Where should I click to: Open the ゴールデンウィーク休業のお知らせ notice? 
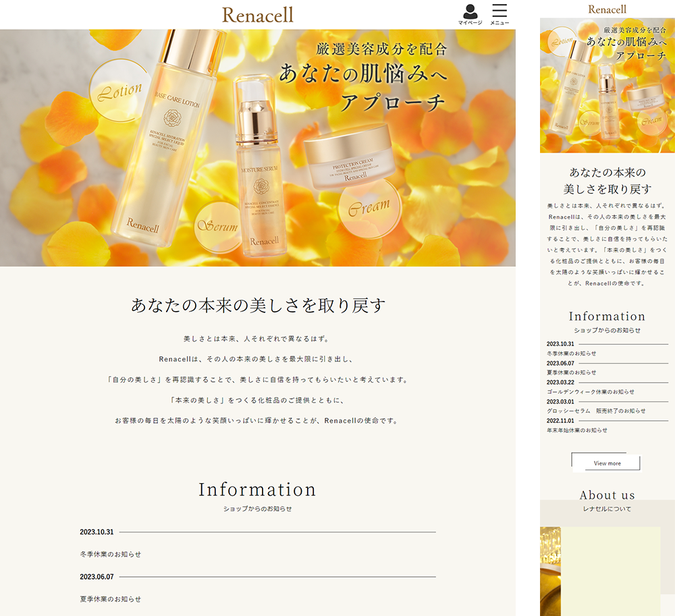pos(590,391)
